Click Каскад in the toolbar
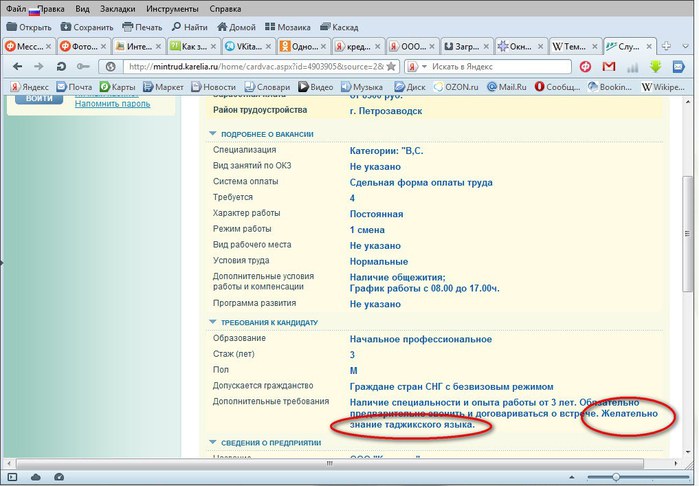This screenshot has height=486, width=699. (339, 27)
